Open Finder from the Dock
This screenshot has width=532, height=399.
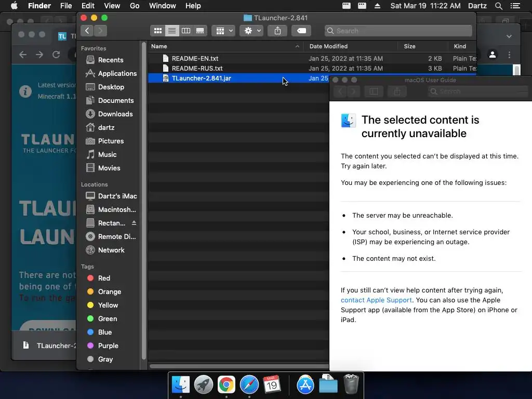[x=180, y=385]
